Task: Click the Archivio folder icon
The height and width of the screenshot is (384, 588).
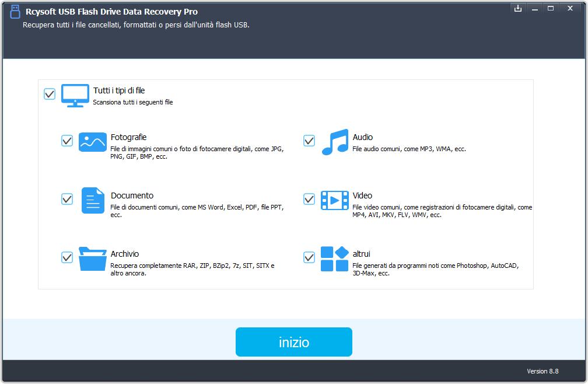Action: pos(92,259)
